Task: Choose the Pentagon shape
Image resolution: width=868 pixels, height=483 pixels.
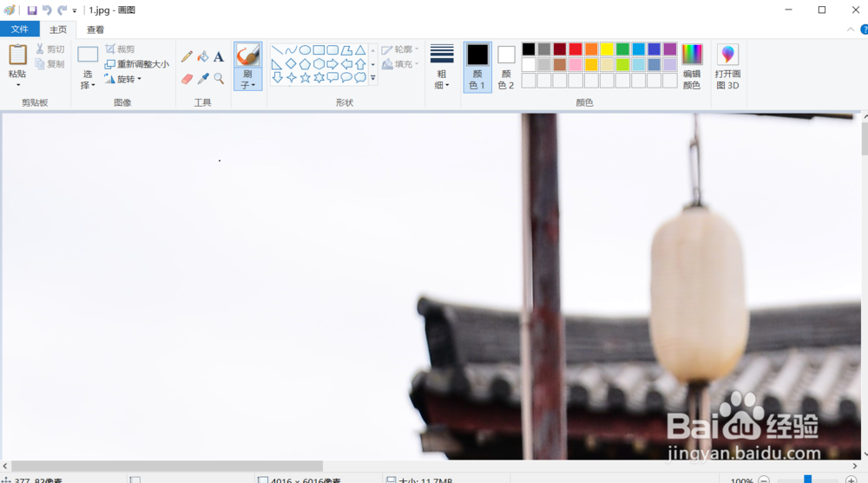Action: click(305, 64)
